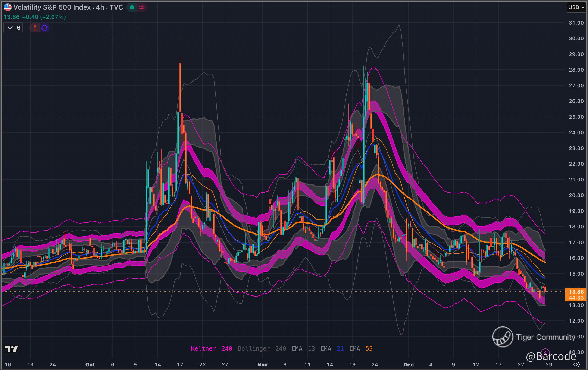Viewport: 588px width, 370px height.
Task: Click the red exclamation warning icon
Action: point(35,28)
